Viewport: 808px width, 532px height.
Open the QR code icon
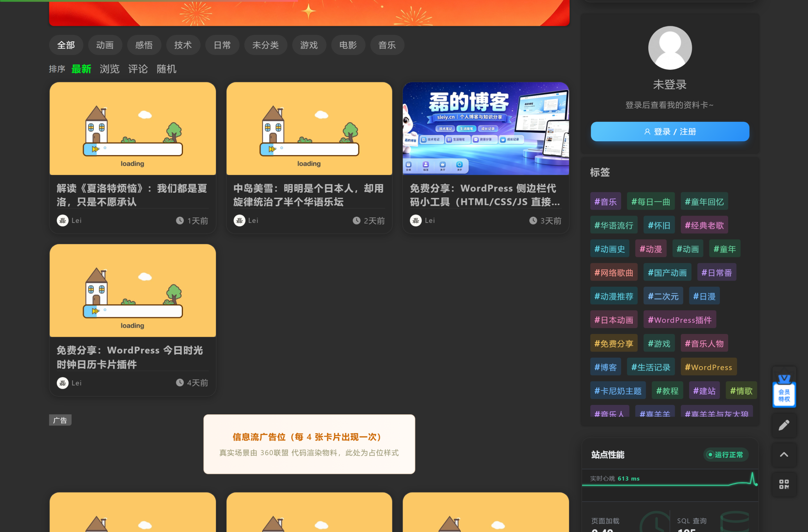[784, 484]
